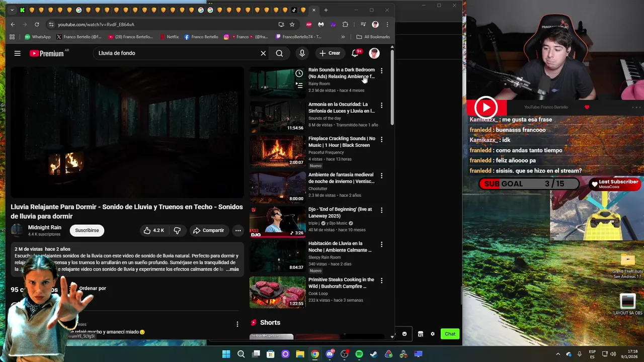Screen dimensions: 644x362
Task: Open menu for Rain Sounds Dark Bedroom video
Action: coord(381,71)
